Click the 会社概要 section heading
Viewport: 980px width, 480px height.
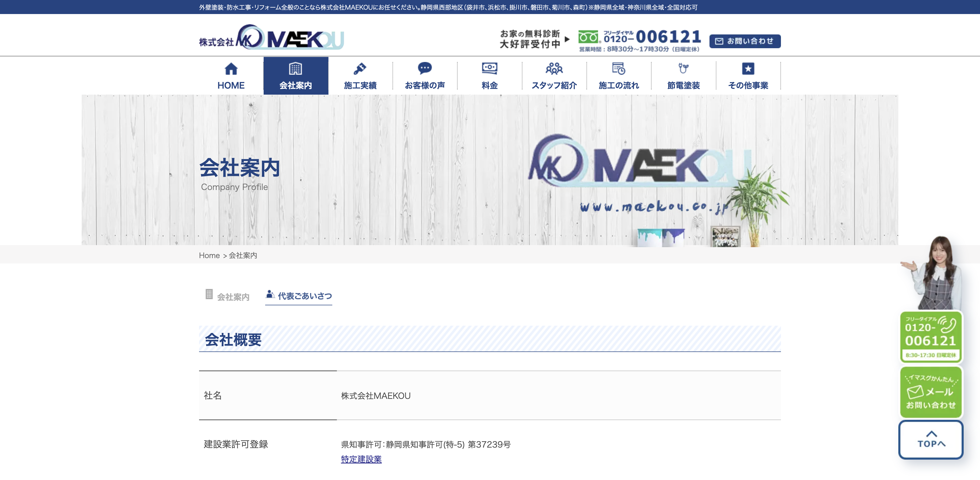click(233, 339)
